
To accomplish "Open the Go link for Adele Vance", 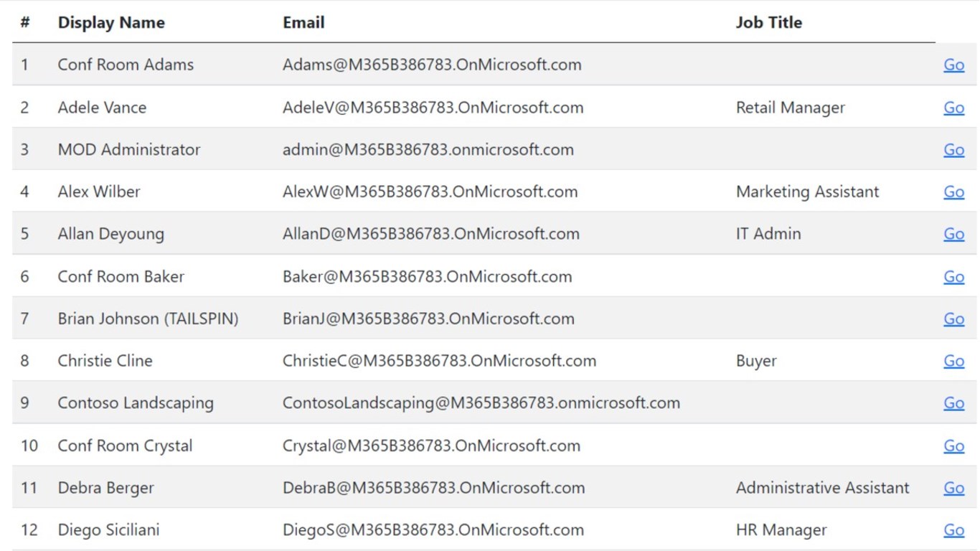I will point(953,108).
